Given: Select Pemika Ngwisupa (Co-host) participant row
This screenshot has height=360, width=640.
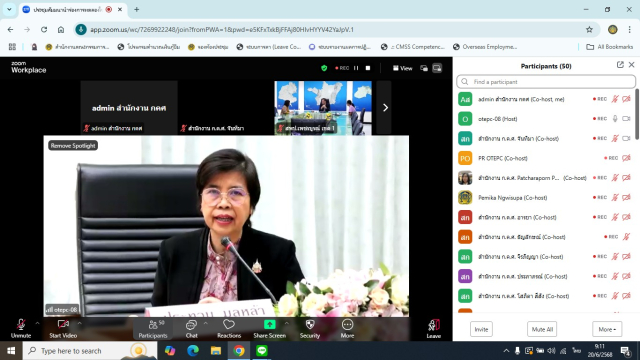Looking at the screenshot, I should [545, 198].
